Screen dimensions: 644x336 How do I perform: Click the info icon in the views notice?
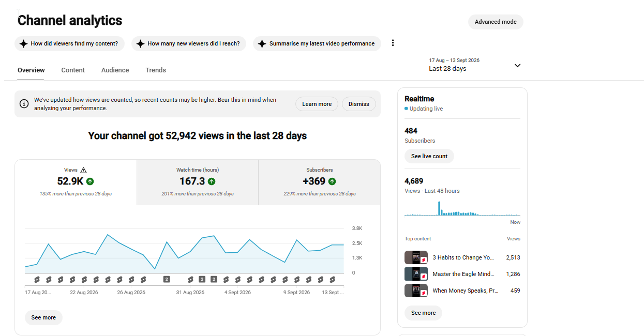coord(24,103)
